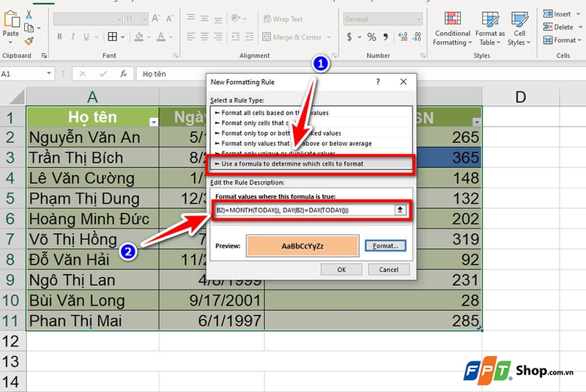Click the Cut scissors icon

[29, 15]
